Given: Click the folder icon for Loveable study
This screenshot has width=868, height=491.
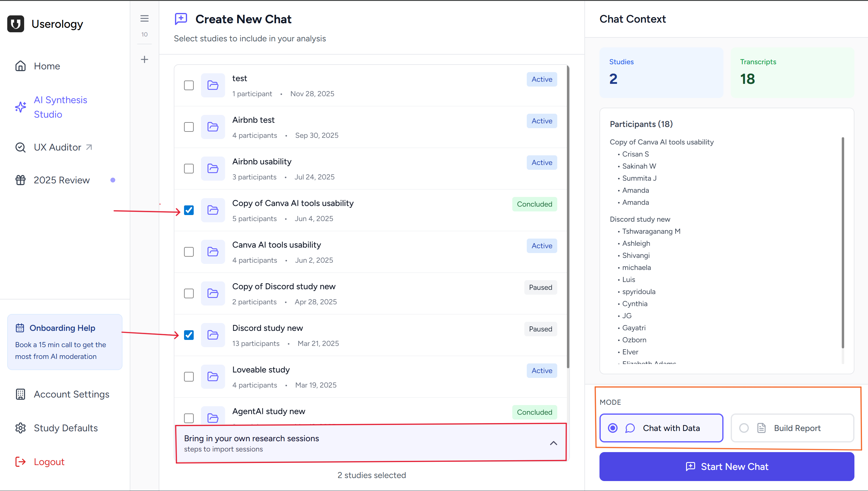Looking at the screenshot, I should [213, 377].
